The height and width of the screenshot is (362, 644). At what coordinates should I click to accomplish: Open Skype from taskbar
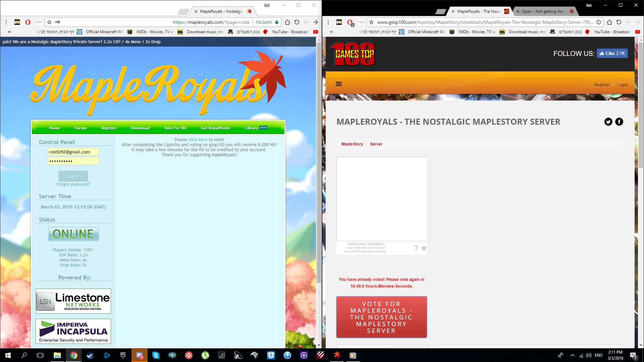click(156, 355)
